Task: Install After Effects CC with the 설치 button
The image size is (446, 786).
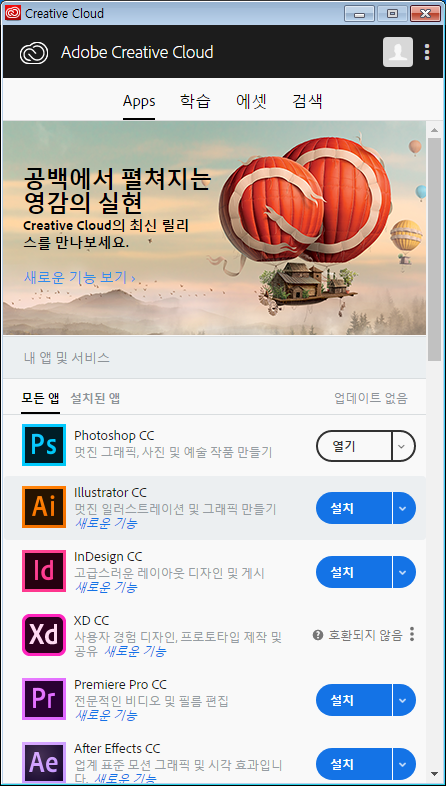Action: click(x=354, y=764)
